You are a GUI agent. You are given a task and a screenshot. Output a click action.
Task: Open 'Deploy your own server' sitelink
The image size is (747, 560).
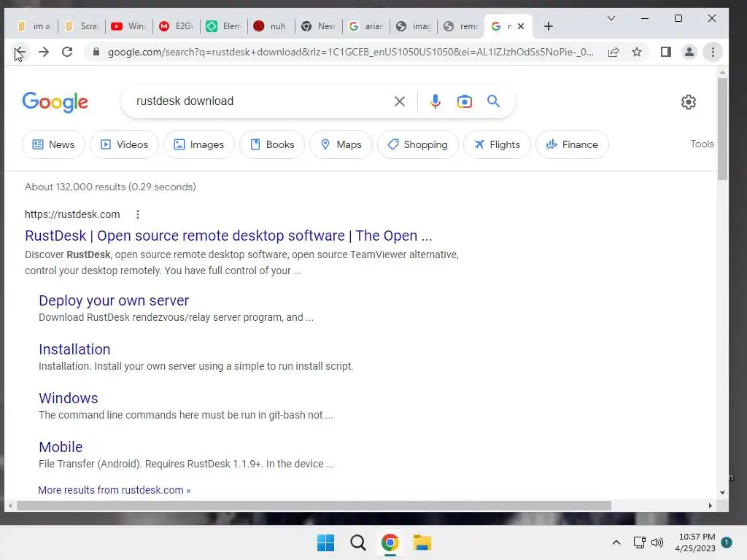(114, 300)
